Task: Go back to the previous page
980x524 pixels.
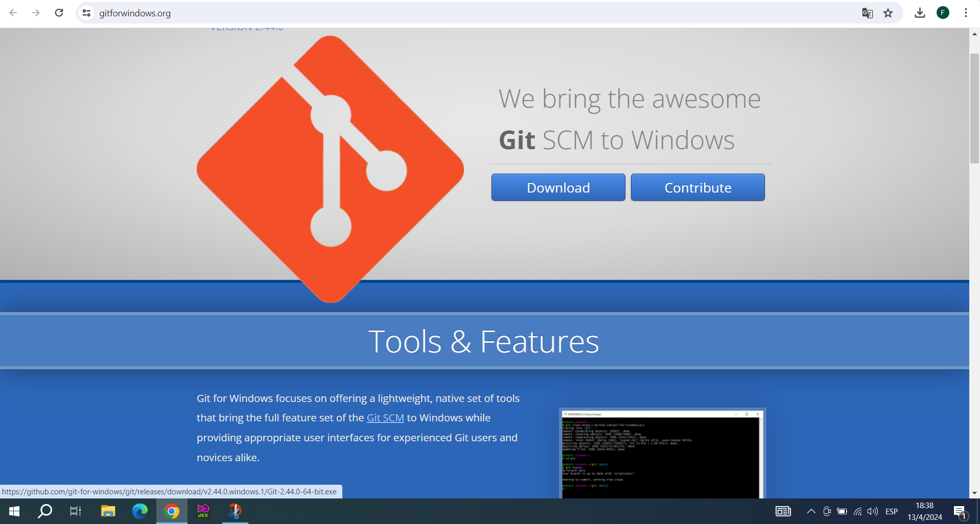Action: click(x=13, y=13)
